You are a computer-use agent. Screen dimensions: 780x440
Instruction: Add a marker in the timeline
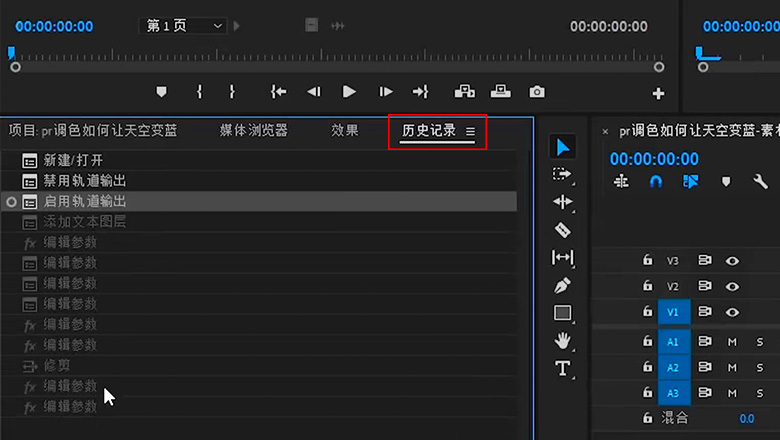coord(726,182)
